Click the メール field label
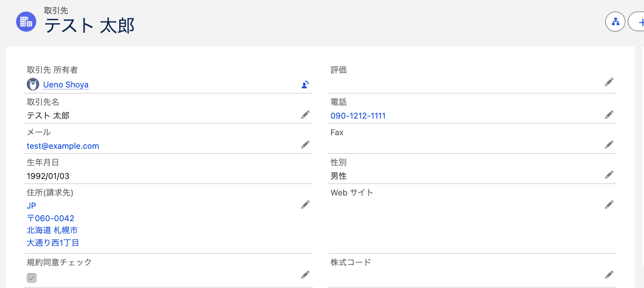644x288 pixels. (x=39, y=132)
